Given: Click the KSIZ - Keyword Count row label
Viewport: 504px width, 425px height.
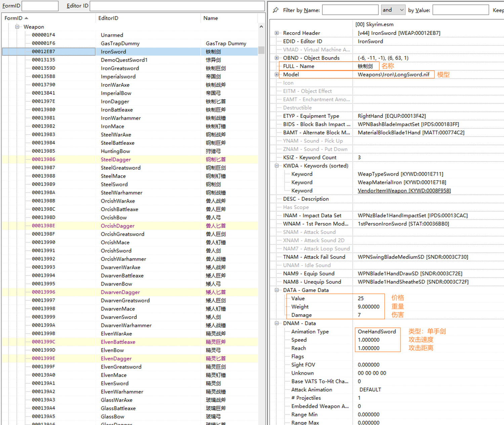Looking at the screenshot, I should point(309,157).
